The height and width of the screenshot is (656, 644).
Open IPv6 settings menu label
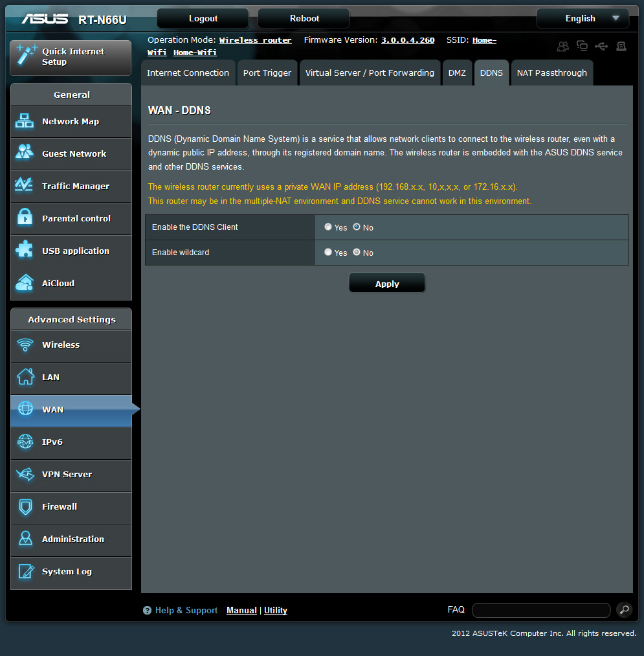[x=52, y=442]
